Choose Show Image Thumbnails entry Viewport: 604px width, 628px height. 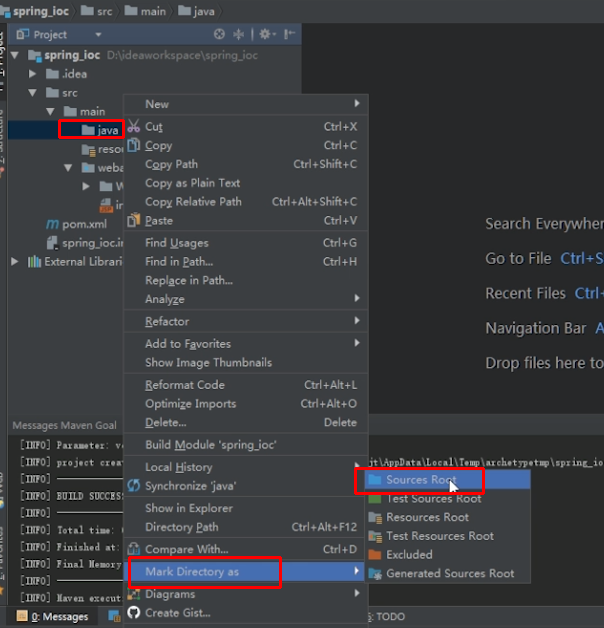[x=208, y=362]
